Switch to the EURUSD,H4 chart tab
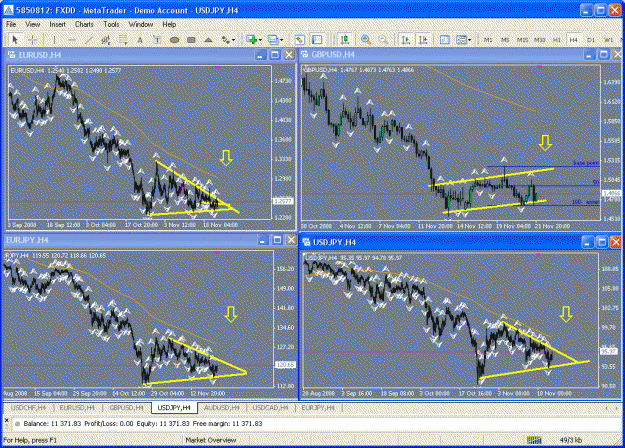Screen dimensions: 625x448 pos(77,408)
